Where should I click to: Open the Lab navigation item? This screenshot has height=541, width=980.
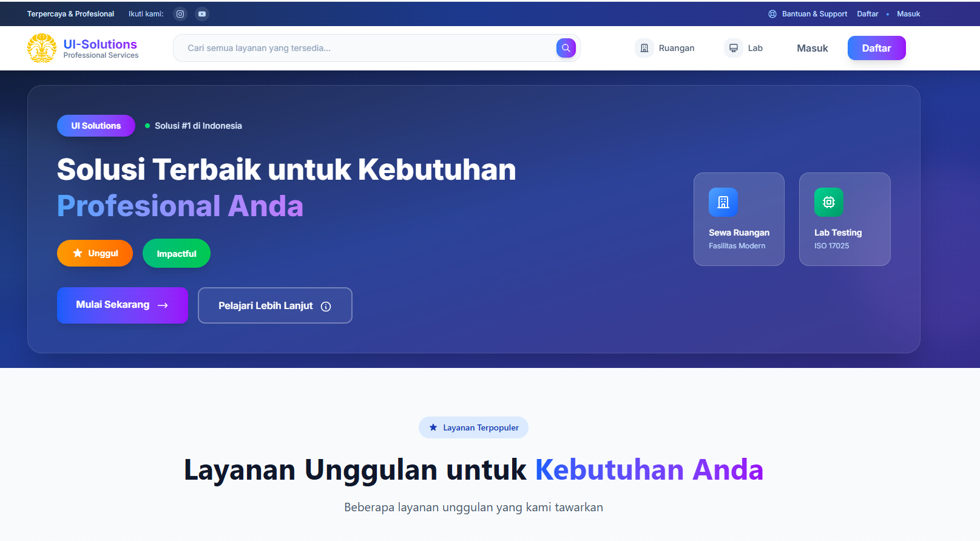(x=743, y=48)
